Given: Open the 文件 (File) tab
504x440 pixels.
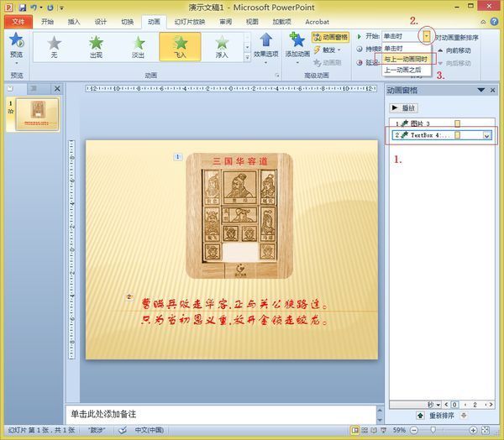Looking at the screenshot, I should [x=18, y=22].
